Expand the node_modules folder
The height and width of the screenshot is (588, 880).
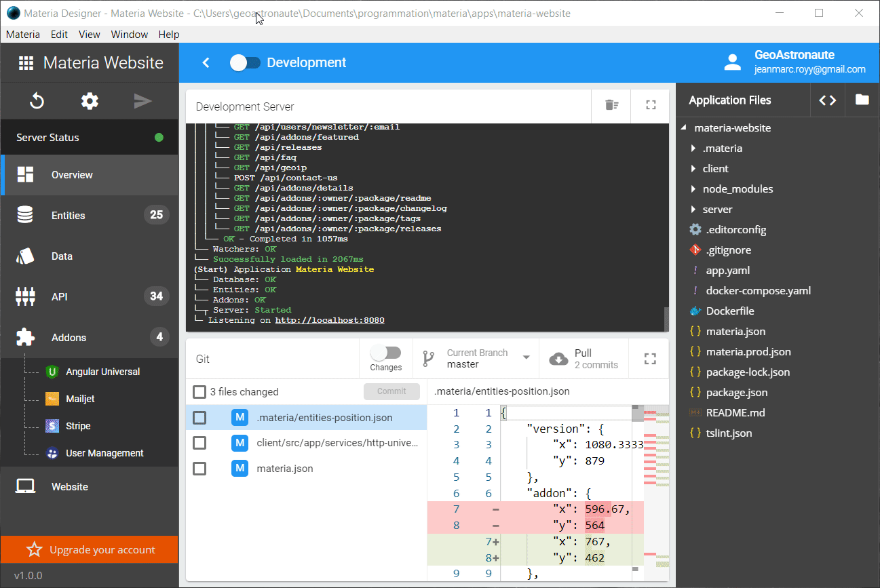coord(693,189)
